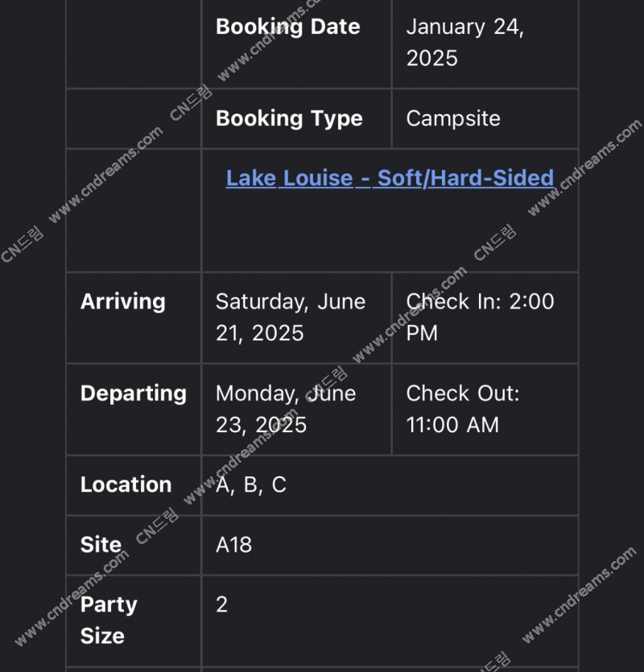This screenshot has width=644, height=672.
Task: Open the Lake Louise Soft/Hard-Sided link
Action: pyautogui.click(x=390, y=178)
